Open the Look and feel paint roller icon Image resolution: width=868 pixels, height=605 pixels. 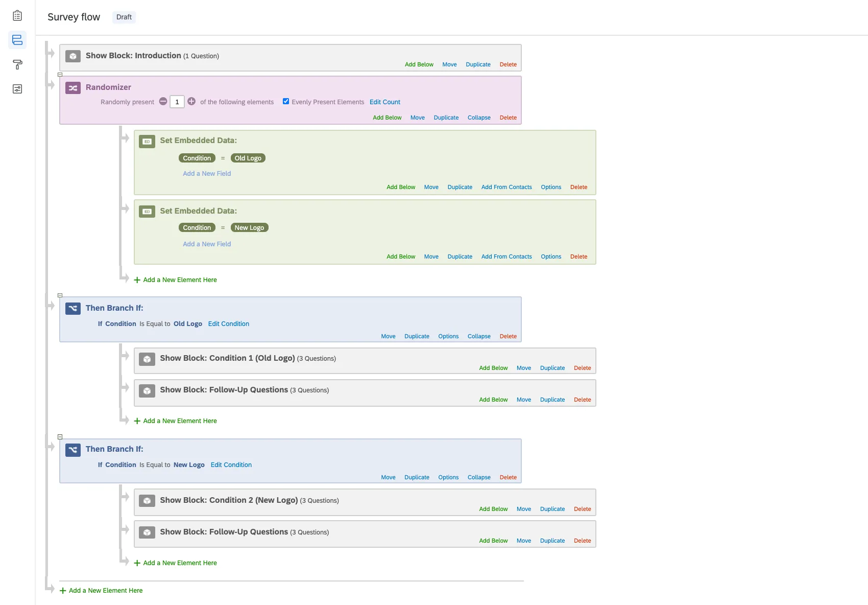click(x=17, y=64)
